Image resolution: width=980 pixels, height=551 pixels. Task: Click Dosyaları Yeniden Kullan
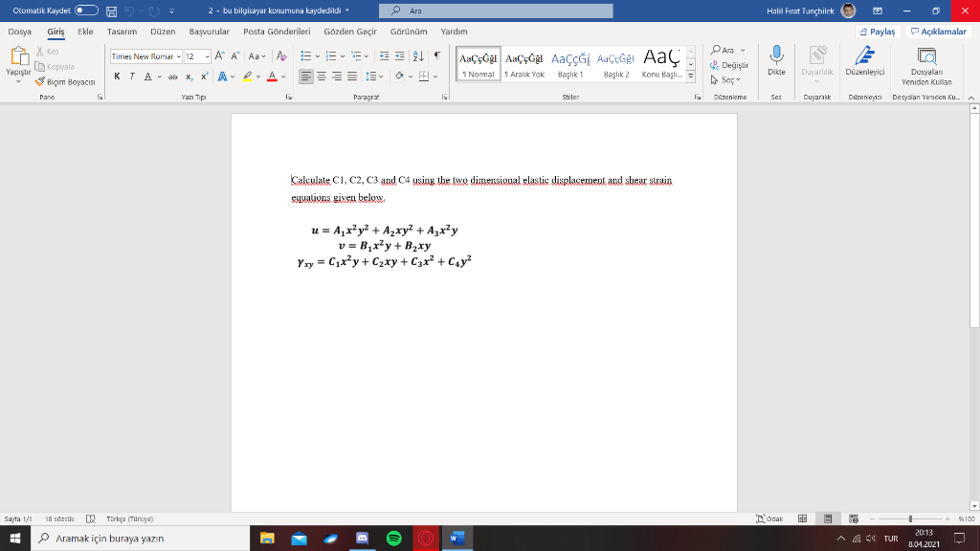click(x=926, y=66)
